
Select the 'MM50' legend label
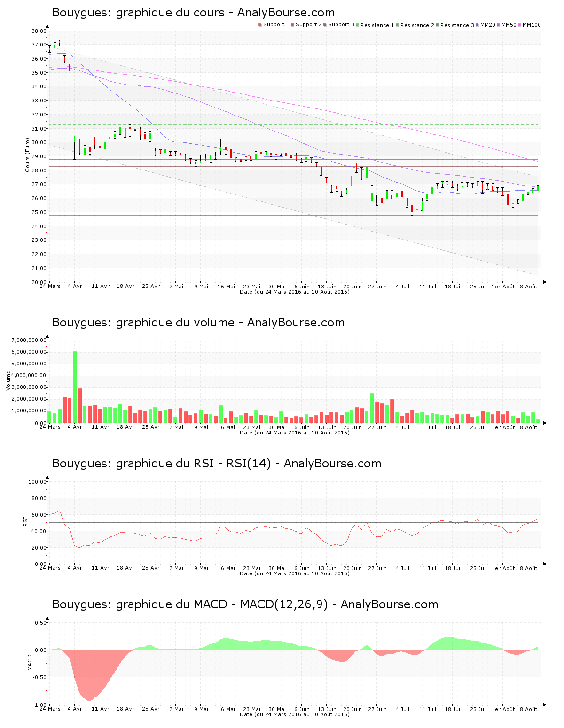(509, 25)
